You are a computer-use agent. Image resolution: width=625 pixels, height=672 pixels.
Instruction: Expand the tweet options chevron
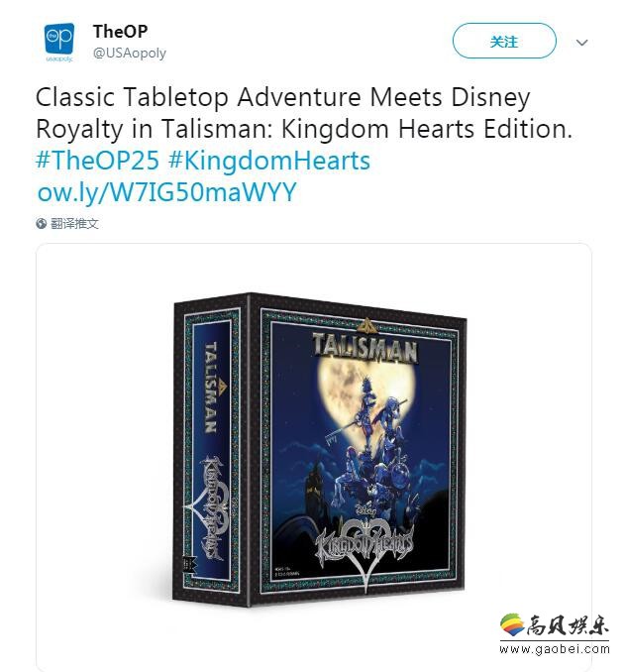tap(581, 43)
